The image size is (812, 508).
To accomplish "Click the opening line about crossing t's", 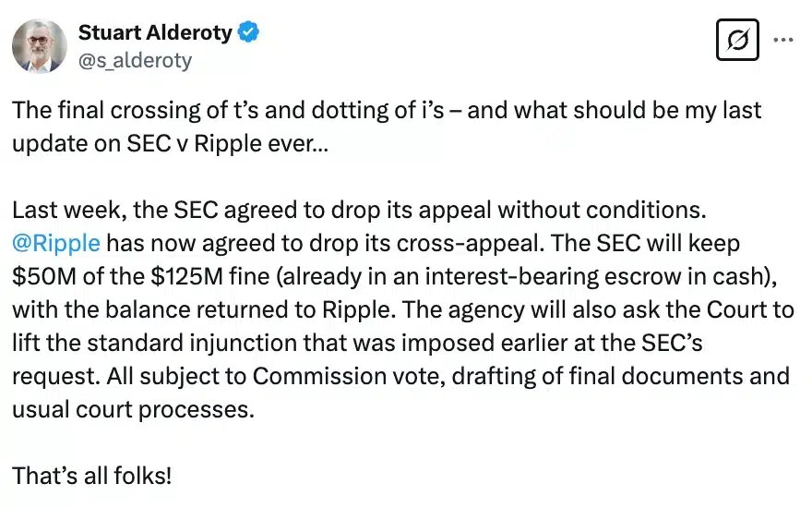I will (x=387, y=110).
